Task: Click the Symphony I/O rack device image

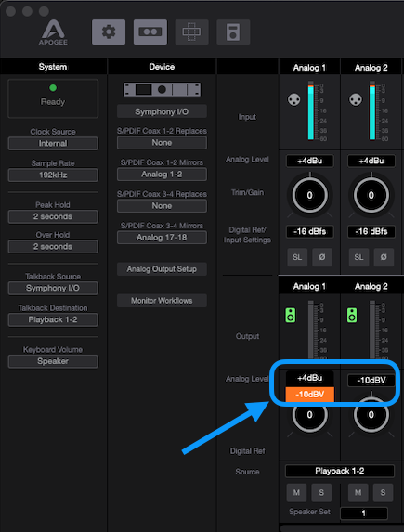Action: pos(162,89)
